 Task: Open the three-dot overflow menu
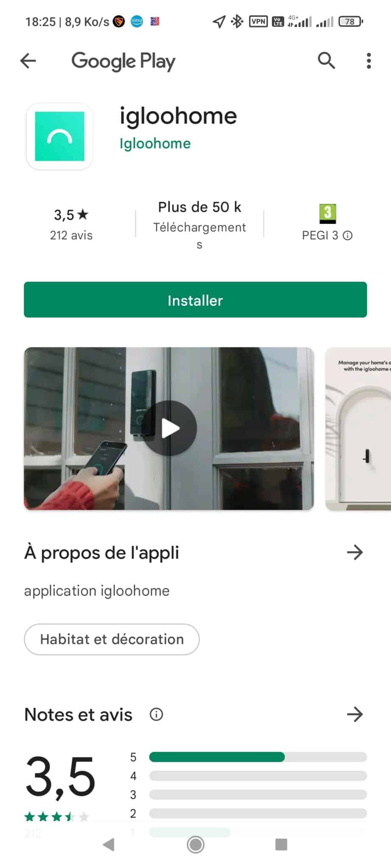click(369, 61)
